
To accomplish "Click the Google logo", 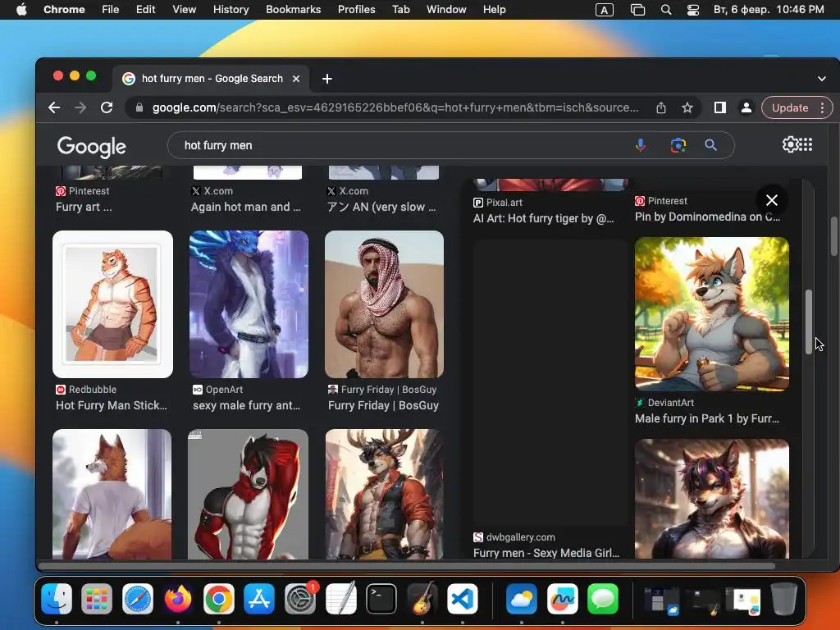I will pos(92,146).
